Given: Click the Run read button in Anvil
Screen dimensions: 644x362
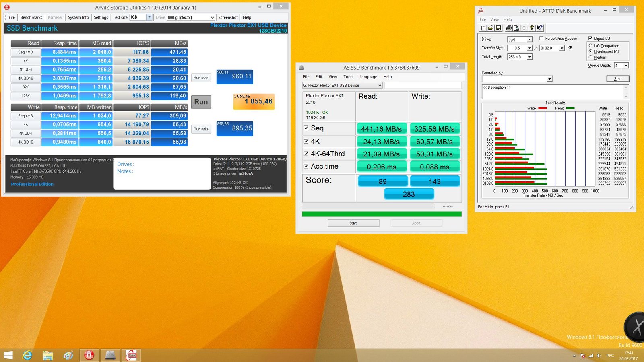Looking at the screenshot, I should pyautogui.click(x=201, y=78).
